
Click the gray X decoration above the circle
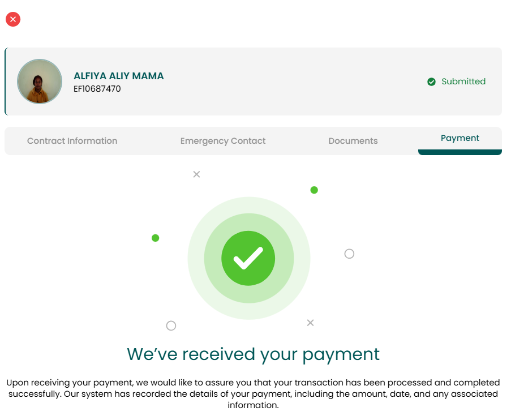(x=196, y=174)
